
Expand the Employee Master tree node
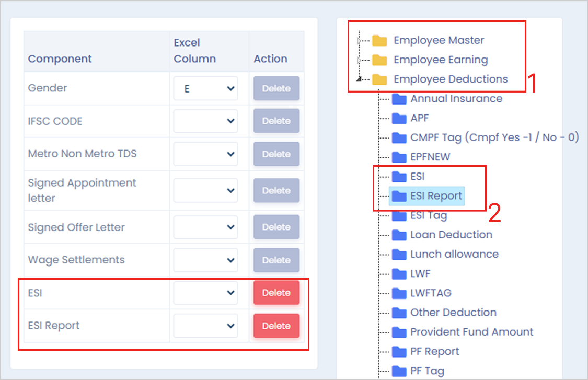coord(359,41)
